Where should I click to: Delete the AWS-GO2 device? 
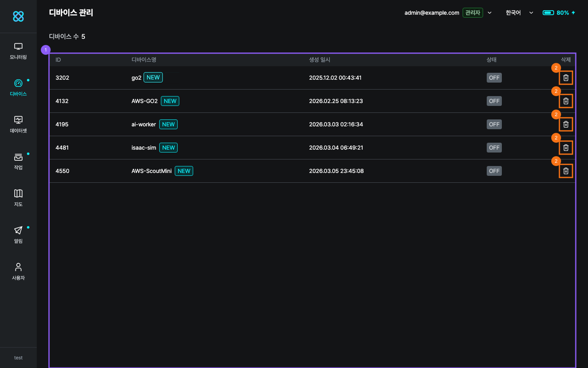(x=566, y=101)
